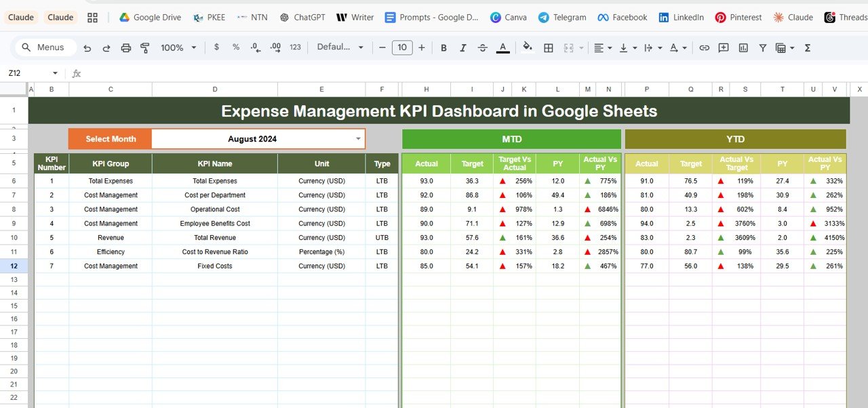The height and width of the screenshot is (408, 868).
Task: Increase font size with plus button
Action: tap(422, 47)
